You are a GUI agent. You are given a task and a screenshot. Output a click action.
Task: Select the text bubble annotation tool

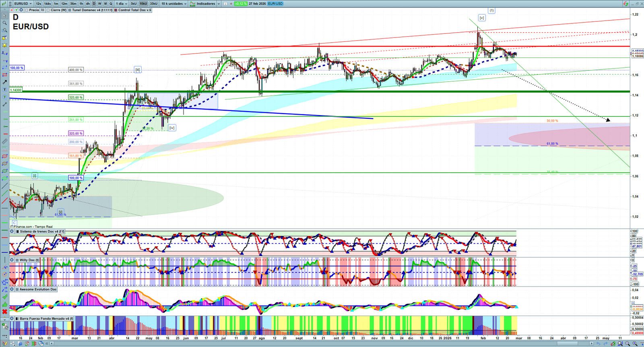tap(5, 97)
